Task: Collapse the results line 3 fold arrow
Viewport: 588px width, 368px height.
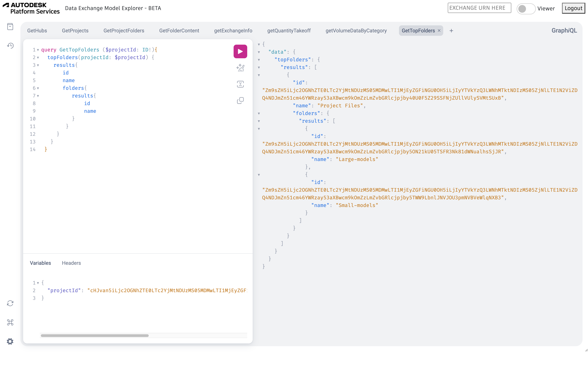Action: coord(38,65)
